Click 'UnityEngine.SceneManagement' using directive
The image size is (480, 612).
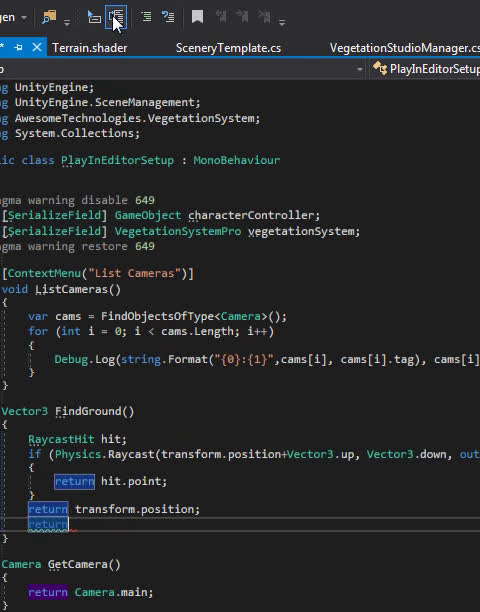(105, 102)
